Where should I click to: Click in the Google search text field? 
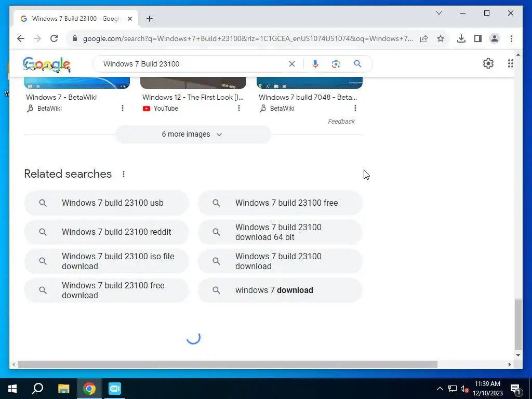(x=193, y=64)
